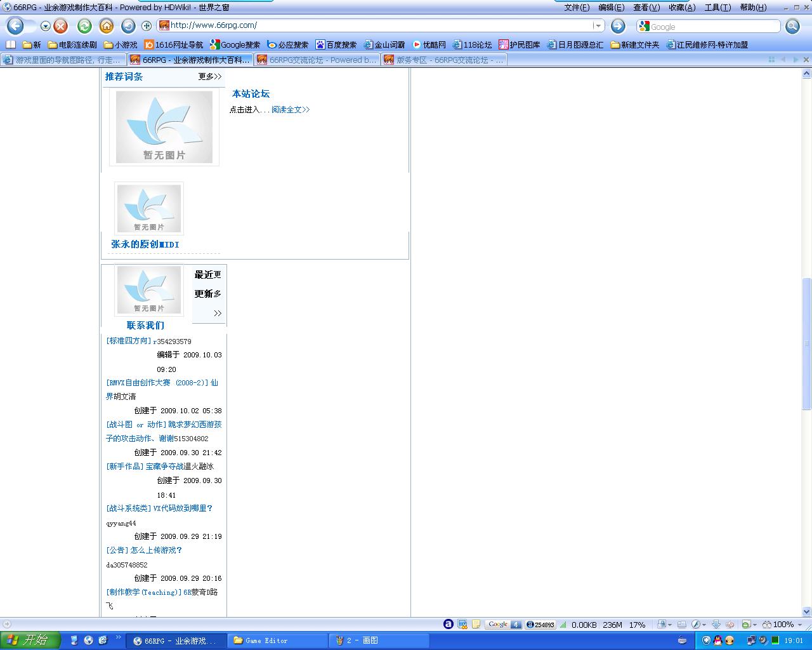Open the 联系我们 link
This screenshot has width=812, height=650.
[x=145, y=326]
